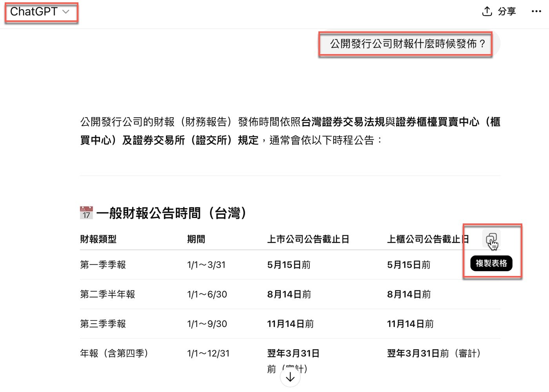The width and height of the screenshot is (549, 392).
Task: Click 5月15日前 in 上櫃公司 column
Action: point(409,265)
